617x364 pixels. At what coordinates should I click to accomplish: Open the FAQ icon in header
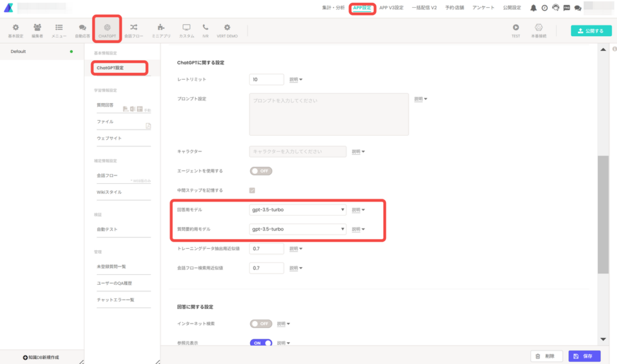pyautogui.click(x=566, y=8)
